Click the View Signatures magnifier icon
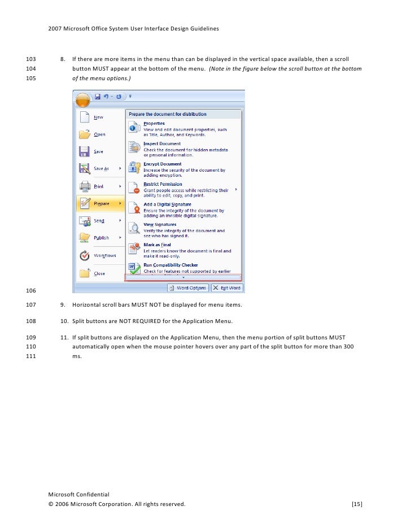The height and width of the screenshot is (532, 411). pyautogui.click(x=134, y=228)
